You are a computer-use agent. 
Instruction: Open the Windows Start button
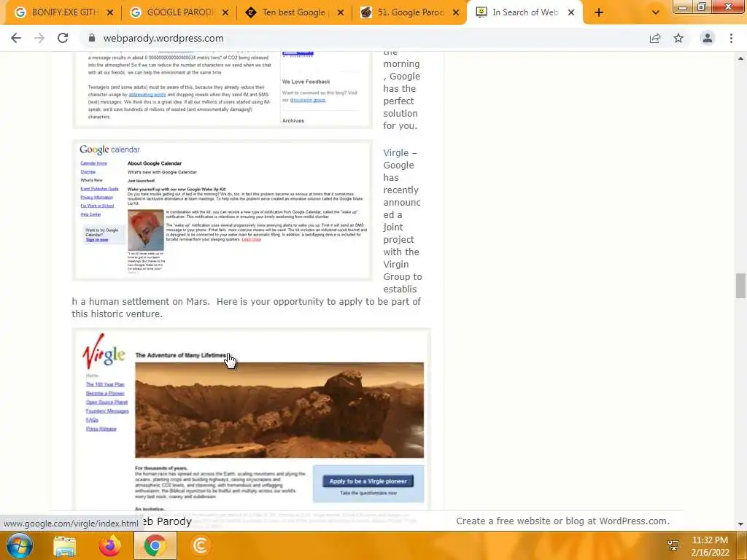click(20, 545)
